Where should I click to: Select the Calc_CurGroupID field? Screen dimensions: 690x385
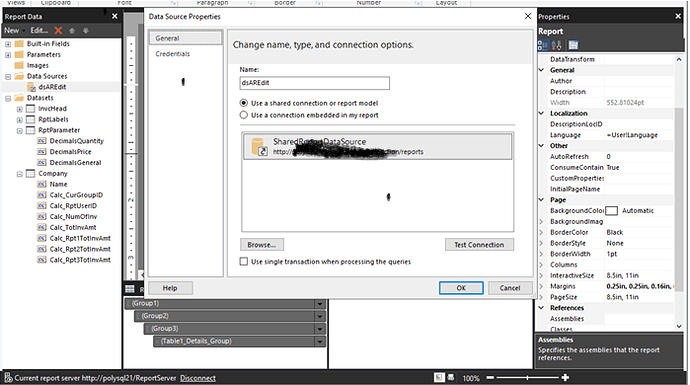click(76, 195)
